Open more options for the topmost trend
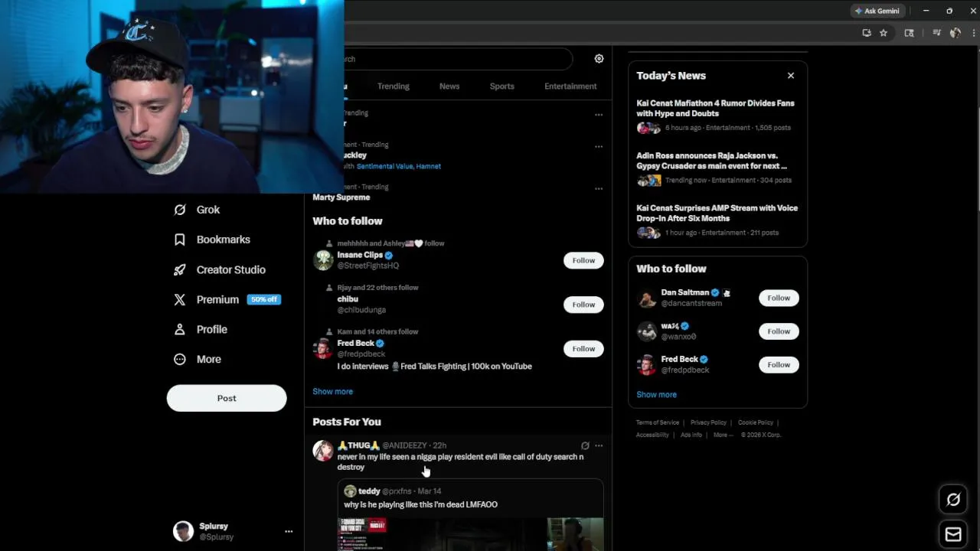 599,115
